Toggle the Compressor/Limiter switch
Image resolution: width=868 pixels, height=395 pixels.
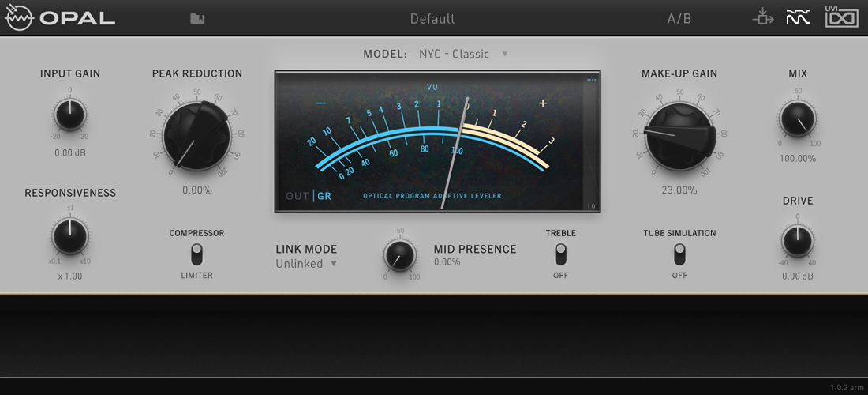click(196, 254)
